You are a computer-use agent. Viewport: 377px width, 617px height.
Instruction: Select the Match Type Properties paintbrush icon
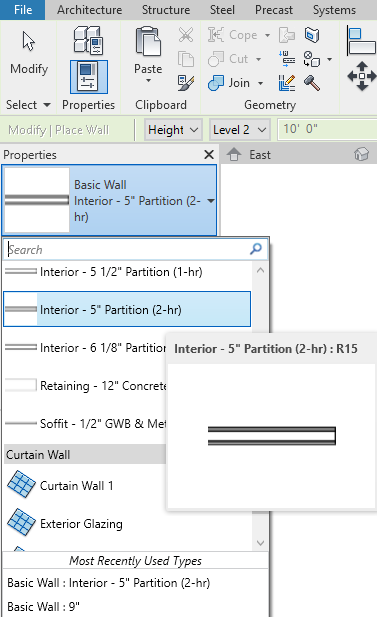tap(186, 83)
